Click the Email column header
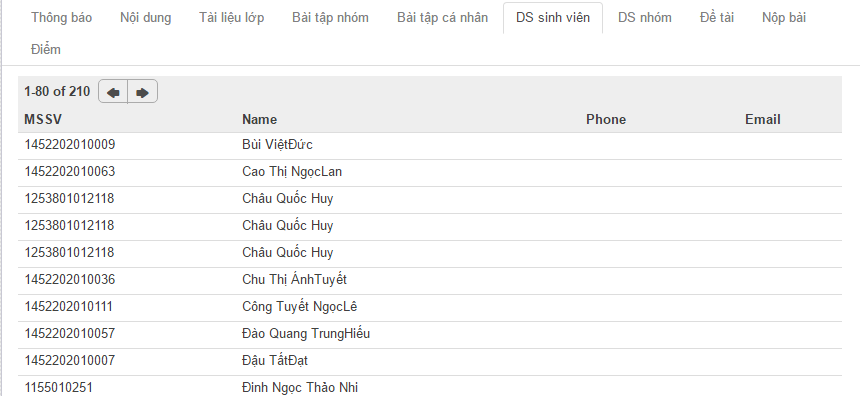This screenshot has width=860, height=396. (762, 120)
